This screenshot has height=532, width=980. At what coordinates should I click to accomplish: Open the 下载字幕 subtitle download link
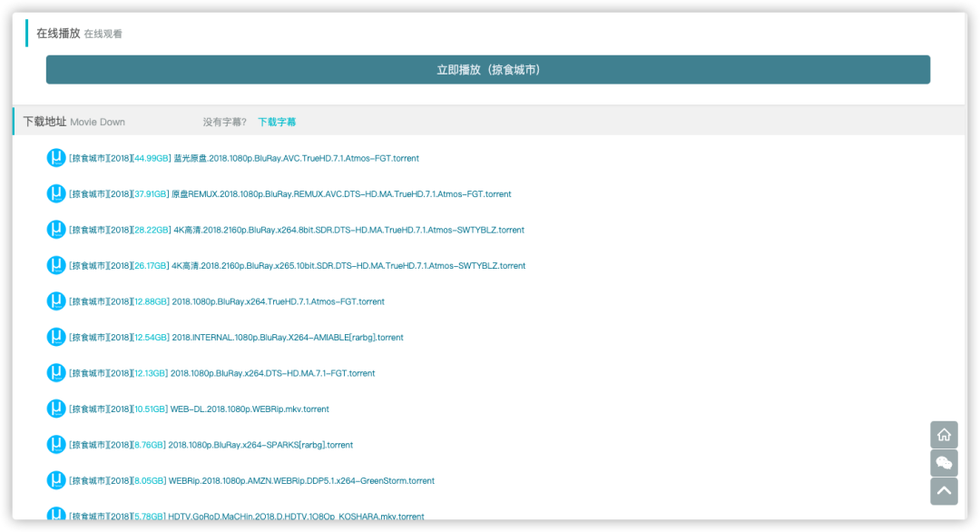(x=277, y=122)
